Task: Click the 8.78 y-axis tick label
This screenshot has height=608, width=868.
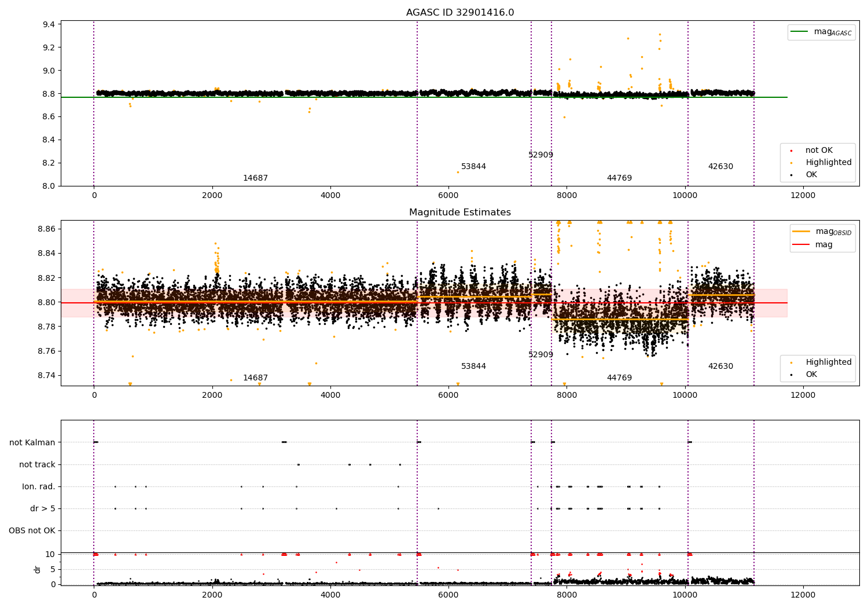Action: [47, 327]
